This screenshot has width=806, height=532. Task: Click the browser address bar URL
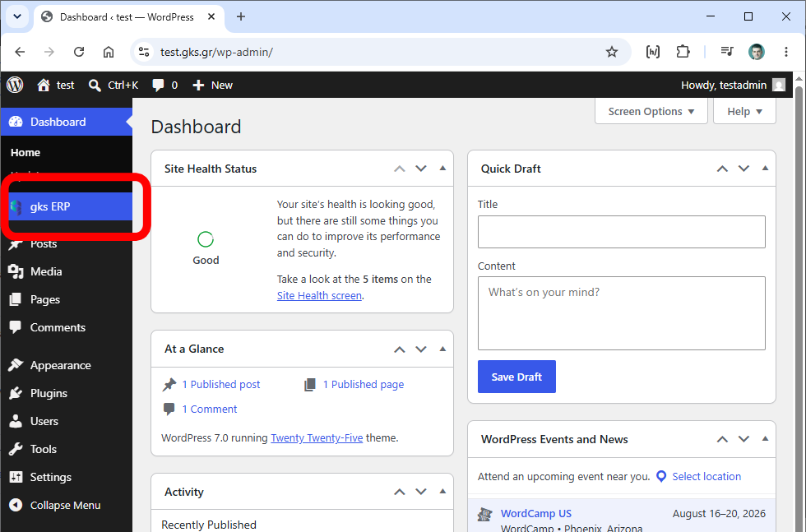pyautogui.click(x=216, y=52)
